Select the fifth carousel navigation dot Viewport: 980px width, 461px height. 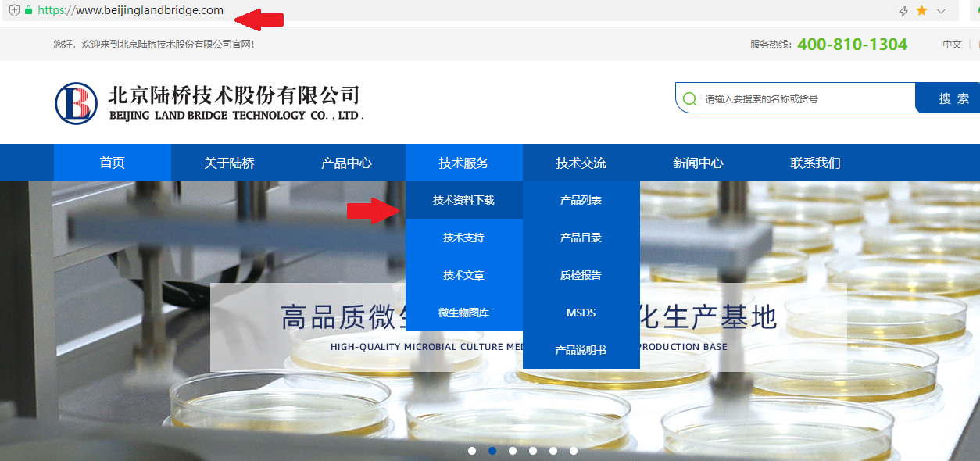pyautogui.click(x=553, y=450)
